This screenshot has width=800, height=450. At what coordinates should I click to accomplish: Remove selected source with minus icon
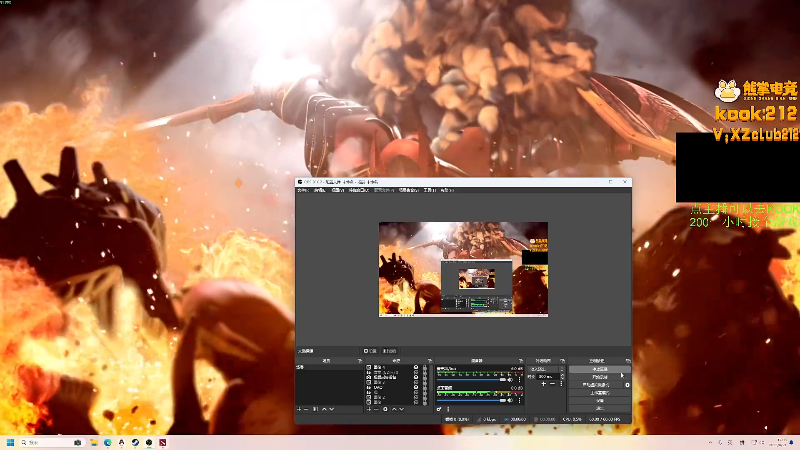click(376, 409)
